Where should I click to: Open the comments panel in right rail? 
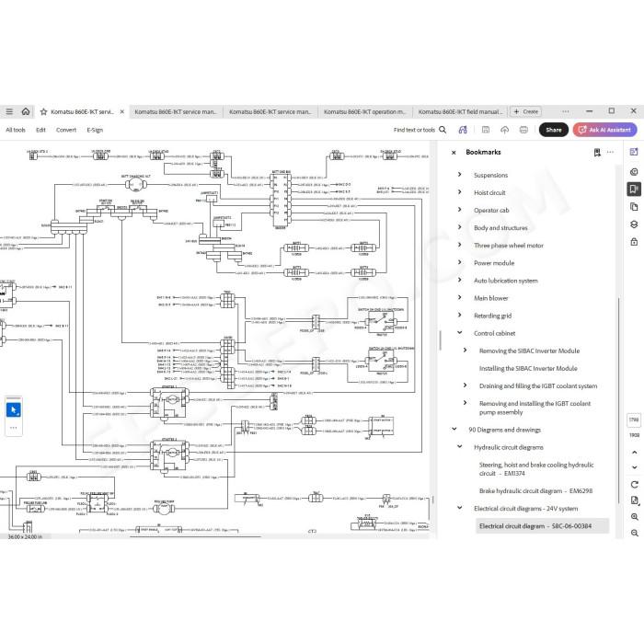634,172
